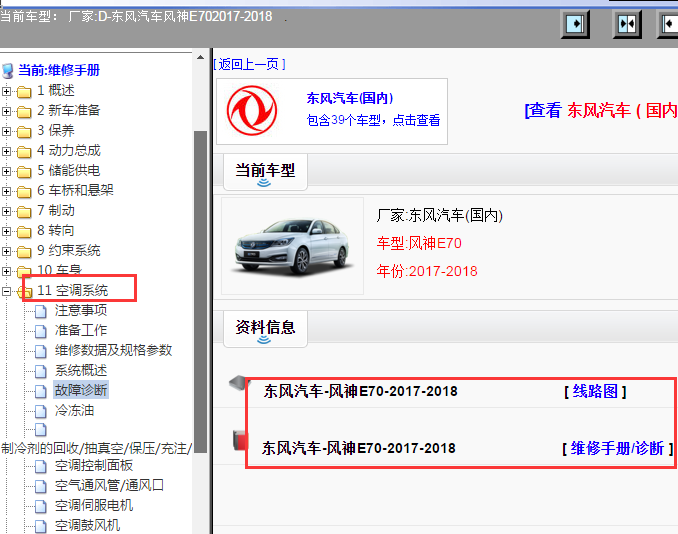Click the 年份:2017-2018 text

pos(427,271)
